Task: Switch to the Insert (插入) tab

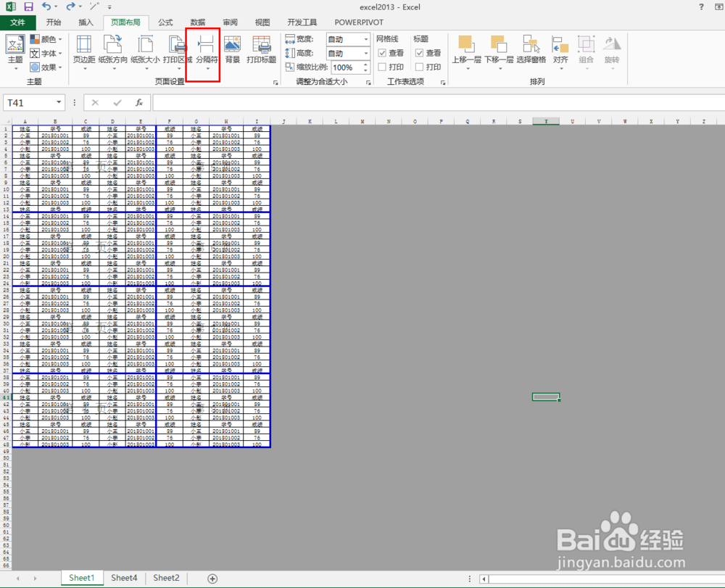Action: click(x=86, y=22)
